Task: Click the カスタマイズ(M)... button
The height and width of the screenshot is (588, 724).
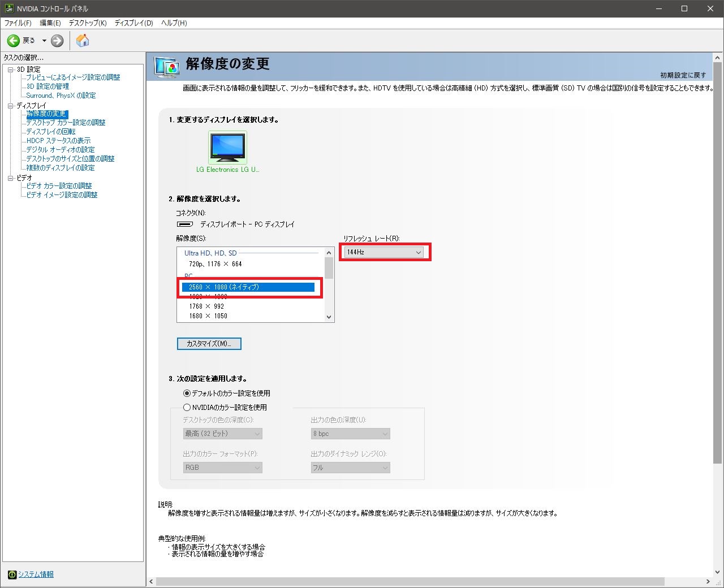Action: pos(209,344)
